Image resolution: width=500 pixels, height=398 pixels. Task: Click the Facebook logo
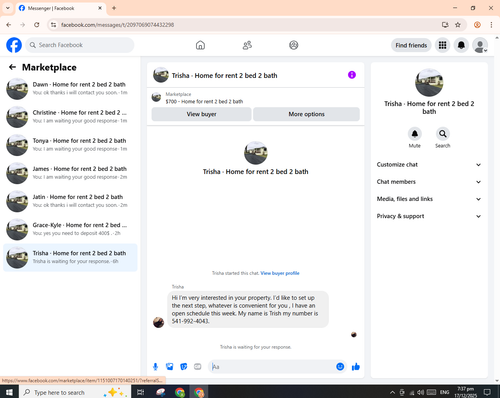click(x=14, y=45)
